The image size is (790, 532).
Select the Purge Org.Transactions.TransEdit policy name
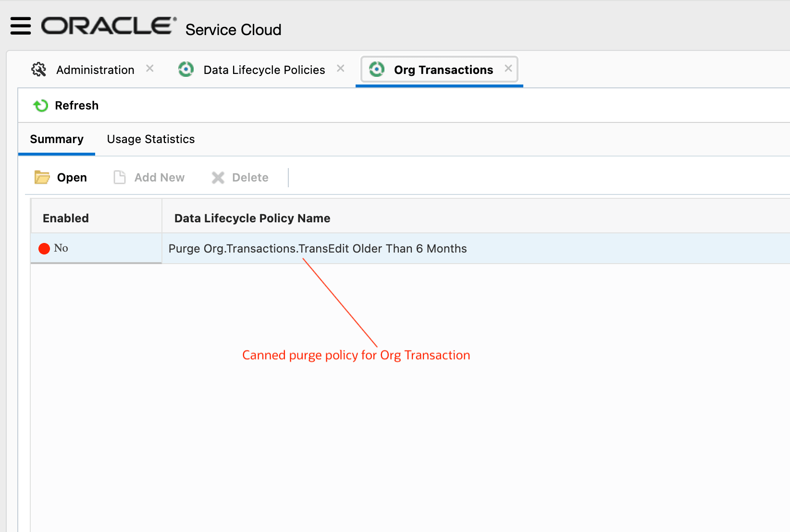[318, 249]
